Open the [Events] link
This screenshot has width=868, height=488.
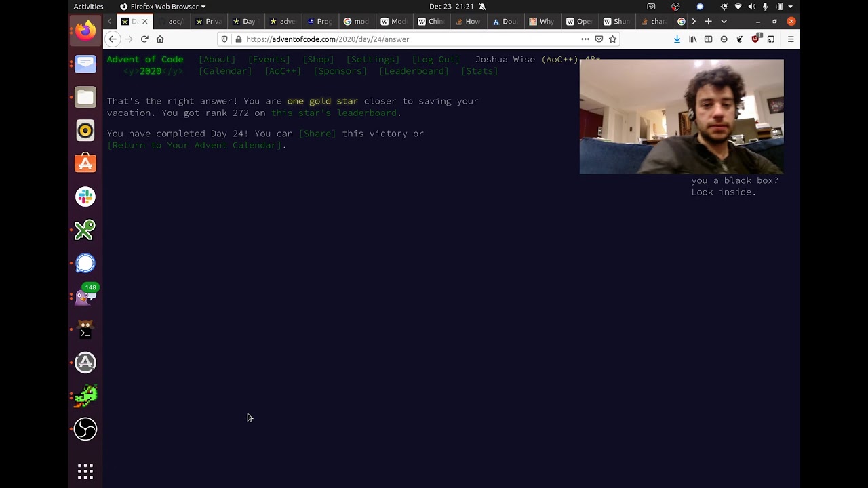(x=269, y=60)
